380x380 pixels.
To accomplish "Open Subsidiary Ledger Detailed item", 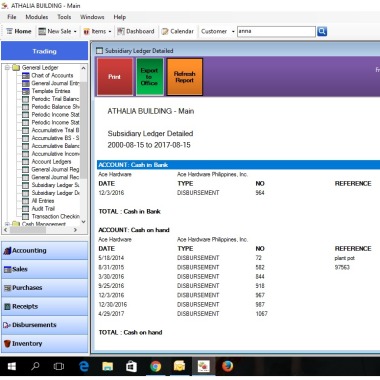I will (55, 193).
